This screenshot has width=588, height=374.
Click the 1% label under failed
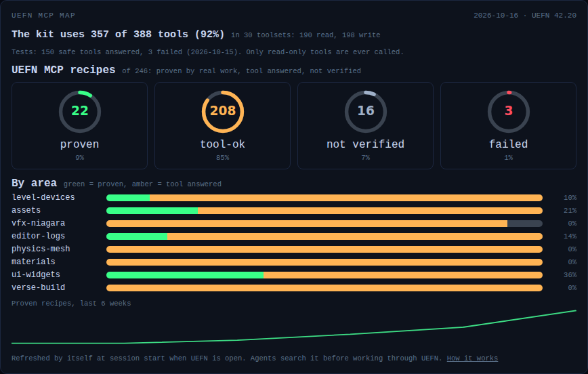(509, 158)
